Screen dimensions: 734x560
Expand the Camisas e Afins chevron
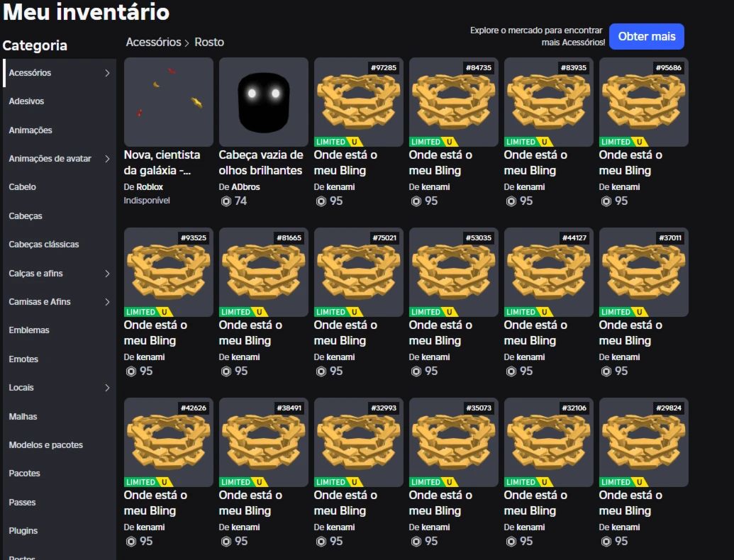[x=107, y=302]
